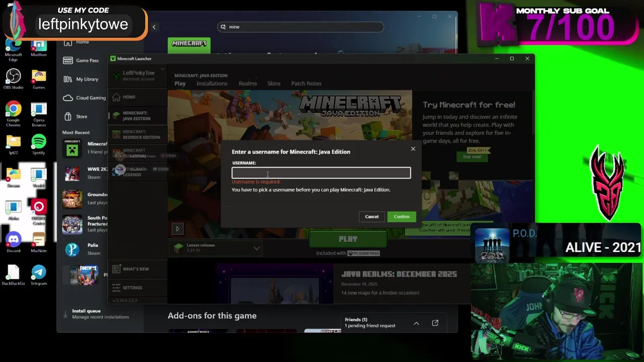Open Settings in launcher sidebar
This screenshot has width=644, height=362.
point(137,288)
